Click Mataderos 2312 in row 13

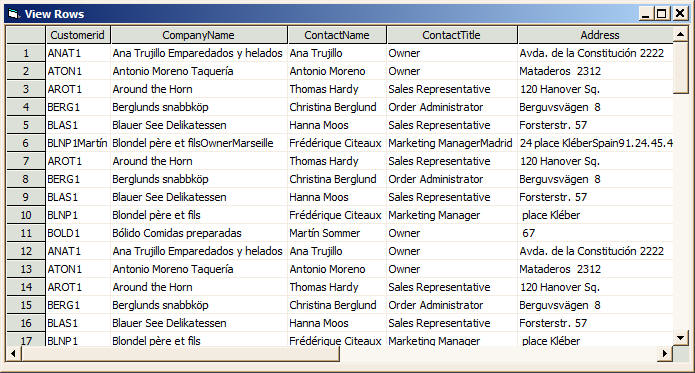tap(595, 269)
